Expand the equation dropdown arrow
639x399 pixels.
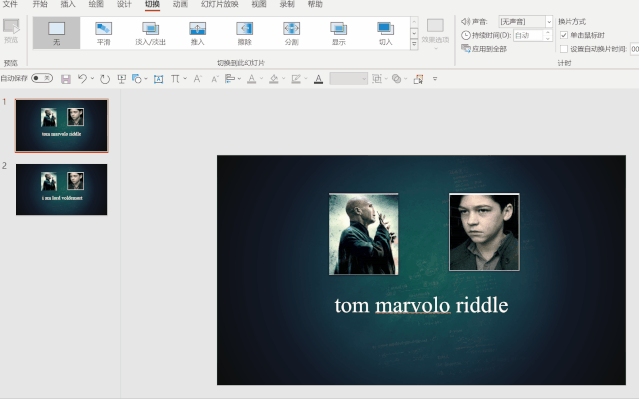coord(185,78)
